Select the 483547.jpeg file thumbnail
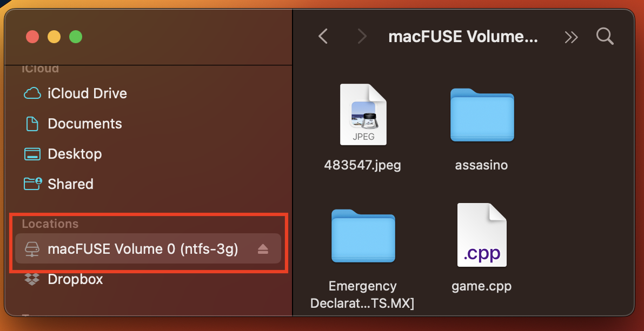644x331 pixels. click(x=363, y=114)
